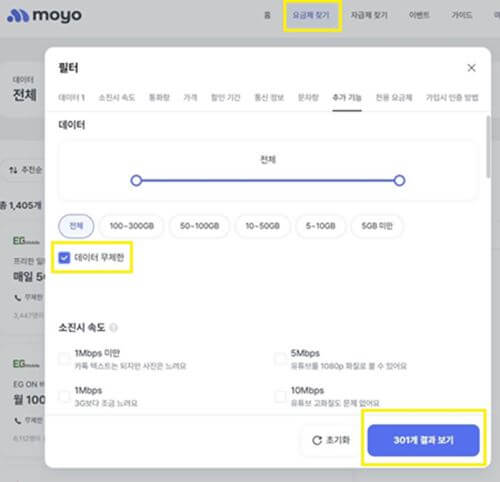
Task: Select the 10~50GB data chip
Action: click(x=262, y=226)
